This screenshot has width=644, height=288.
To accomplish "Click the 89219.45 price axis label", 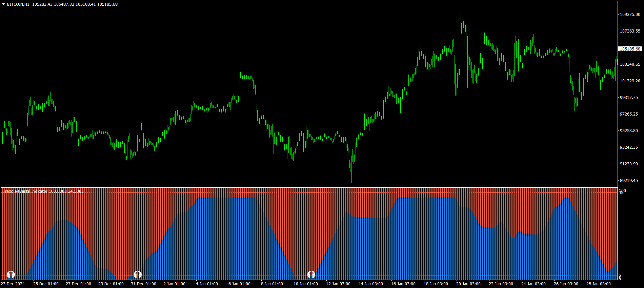I will coord(630,181).
